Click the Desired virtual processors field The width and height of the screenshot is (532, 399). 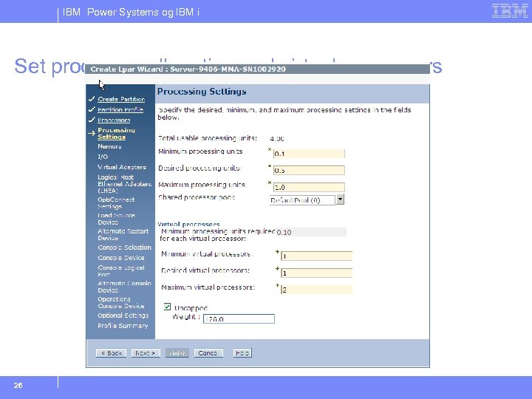point(316,273)
